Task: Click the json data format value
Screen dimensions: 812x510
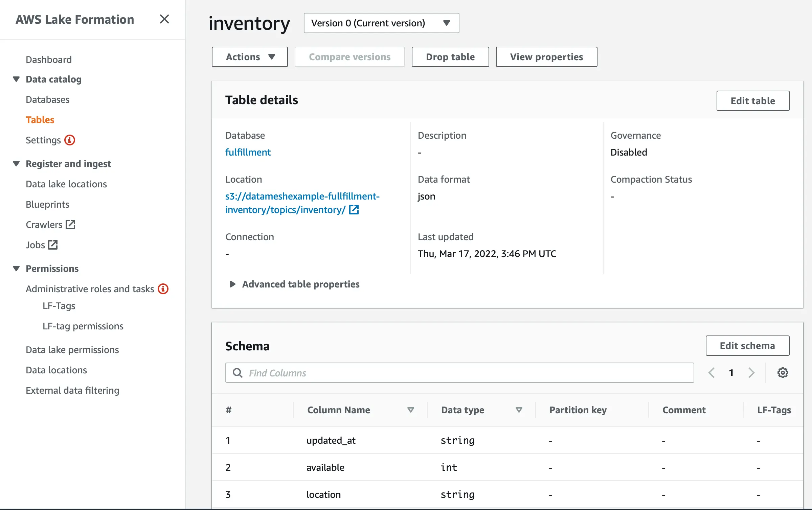Action: [426, 196]
